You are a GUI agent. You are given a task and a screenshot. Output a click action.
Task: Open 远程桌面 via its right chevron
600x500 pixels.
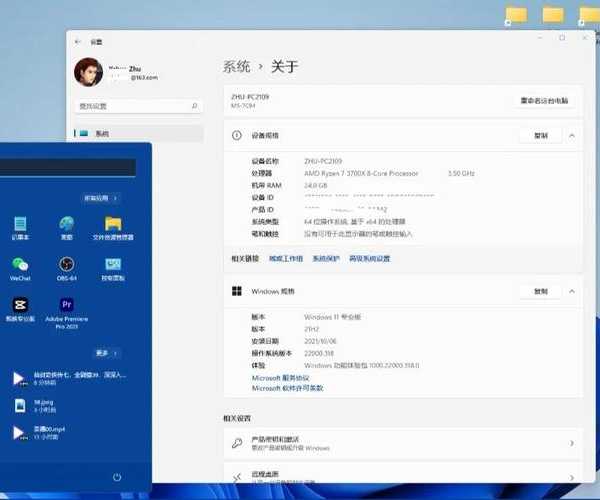[x=572, y=477]
